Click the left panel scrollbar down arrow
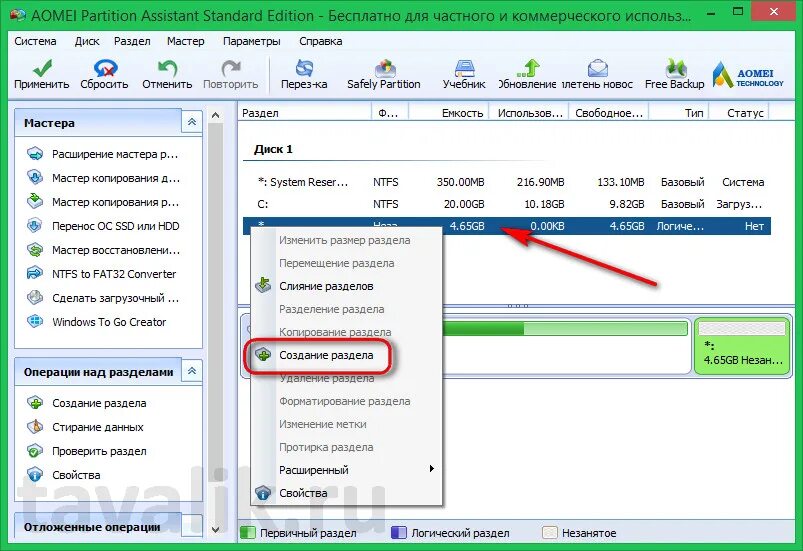 tap(216, 530)
